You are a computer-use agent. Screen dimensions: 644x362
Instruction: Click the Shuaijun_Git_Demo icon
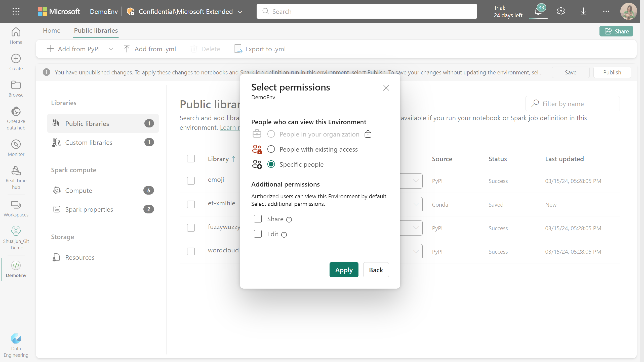click(x=16, y=231)
